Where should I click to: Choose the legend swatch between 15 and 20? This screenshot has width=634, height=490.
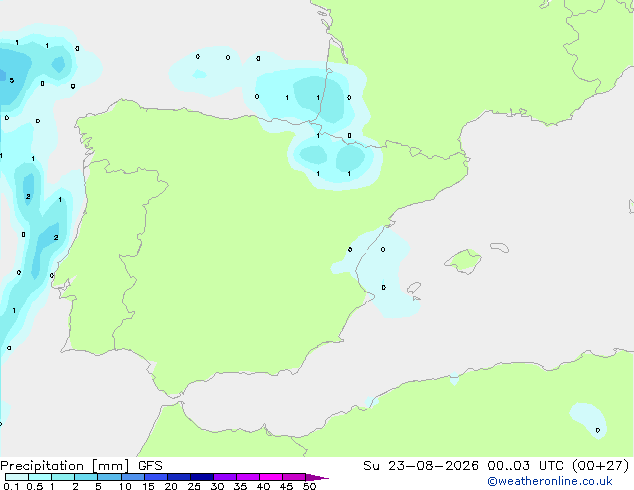(x=156, y=477)
